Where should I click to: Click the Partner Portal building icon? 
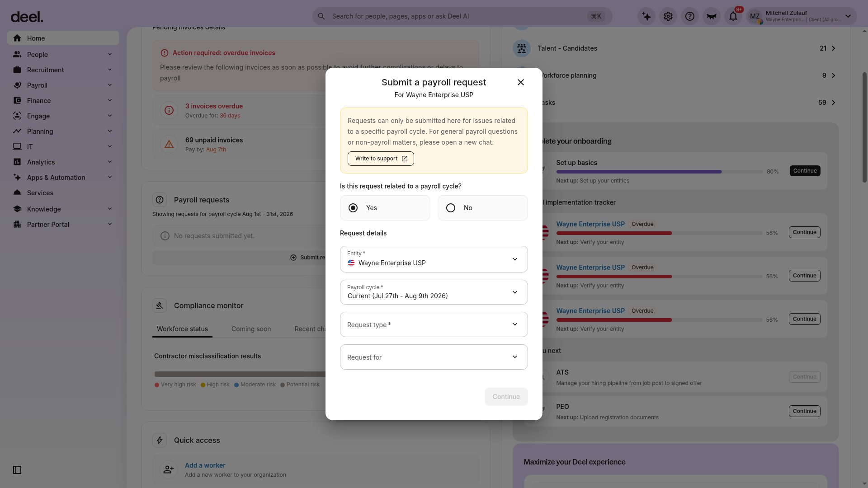17,224
